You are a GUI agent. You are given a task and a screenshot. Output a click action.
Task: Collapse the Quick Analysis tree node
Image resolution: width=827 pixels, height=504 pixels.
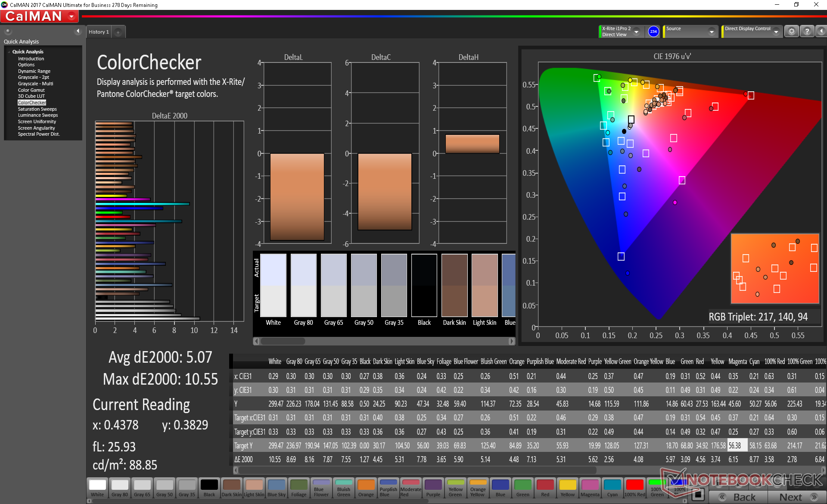click(x=9, y=52)
